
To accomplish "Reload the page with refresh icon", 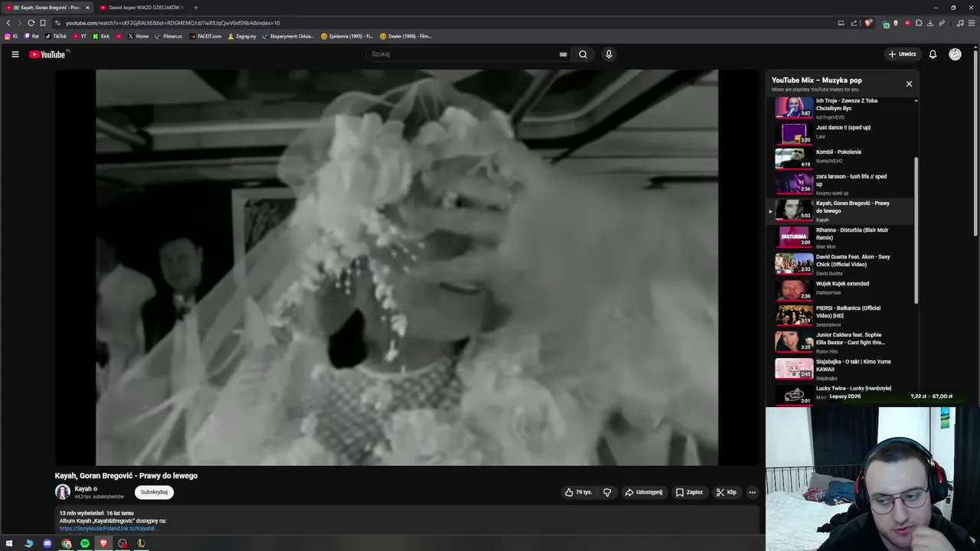I will tap(31, 23).
